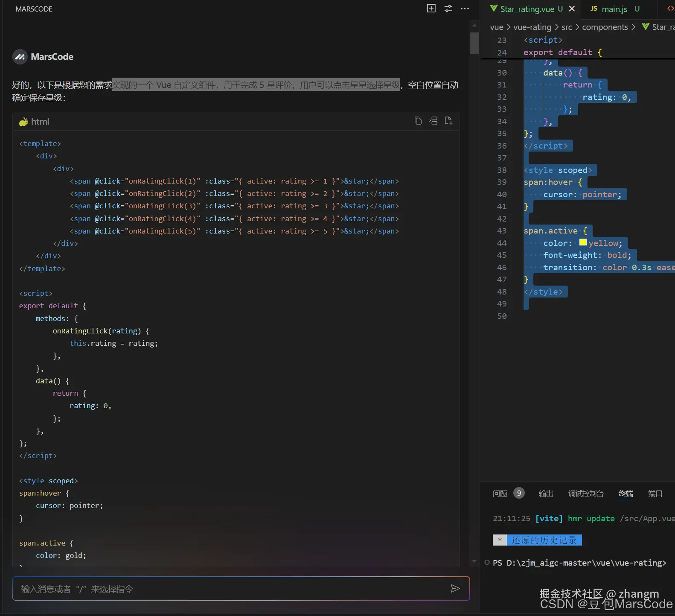
Task: Click the 'span.active {' line in editor
Action: pyautogui.click(x=555, y=231)
